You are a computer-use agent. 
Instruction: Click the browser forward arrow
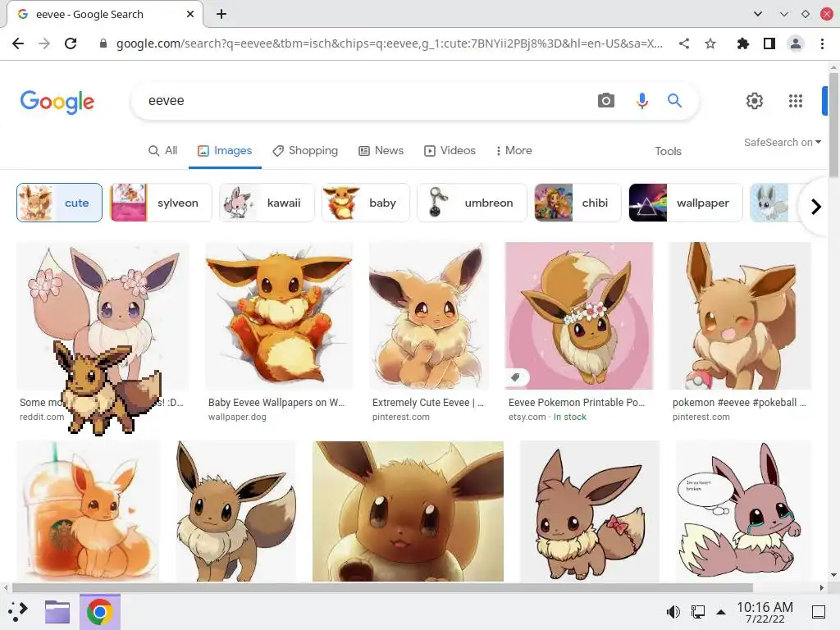44,43
